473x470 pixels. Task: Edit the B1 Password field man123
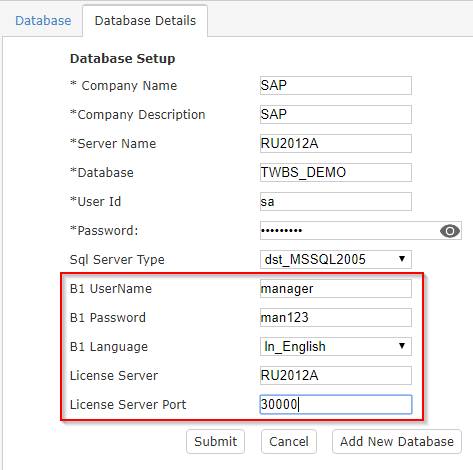tap(336, 318)
